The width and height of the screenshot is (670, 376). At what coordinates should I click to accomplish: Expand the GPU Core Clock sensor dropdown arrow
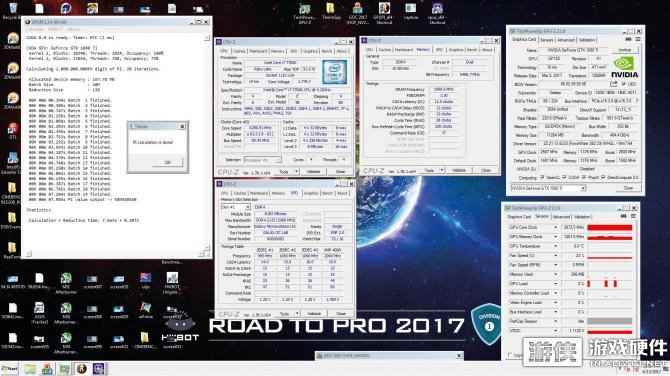tap(555, 227)
